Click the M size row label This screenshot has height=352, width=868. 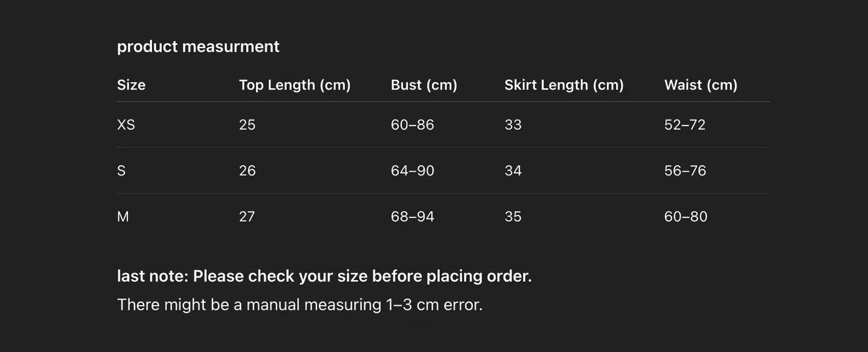(x=123, y=216)
